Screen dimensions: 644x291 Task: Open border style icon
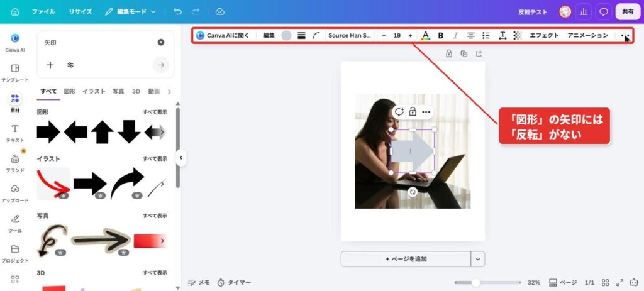coord(301,36)
